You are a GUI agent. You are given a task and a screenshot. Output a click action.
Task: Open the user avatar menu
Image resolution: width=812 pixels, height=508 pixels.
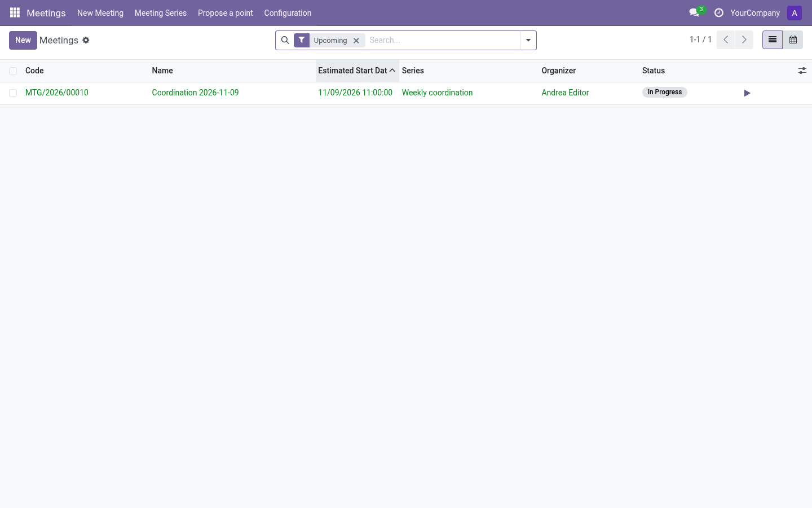(795, 13)
